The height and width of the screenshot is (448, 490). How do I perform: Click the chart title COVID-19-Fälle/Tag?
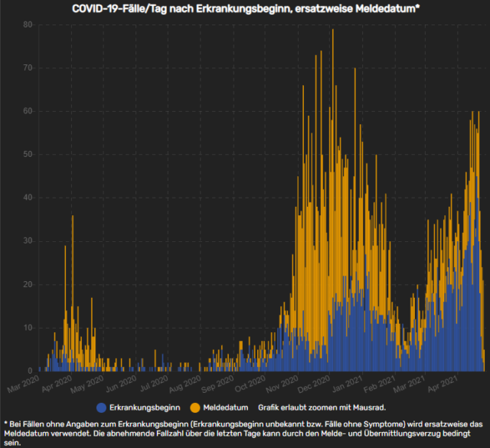[x=245, y=8]
